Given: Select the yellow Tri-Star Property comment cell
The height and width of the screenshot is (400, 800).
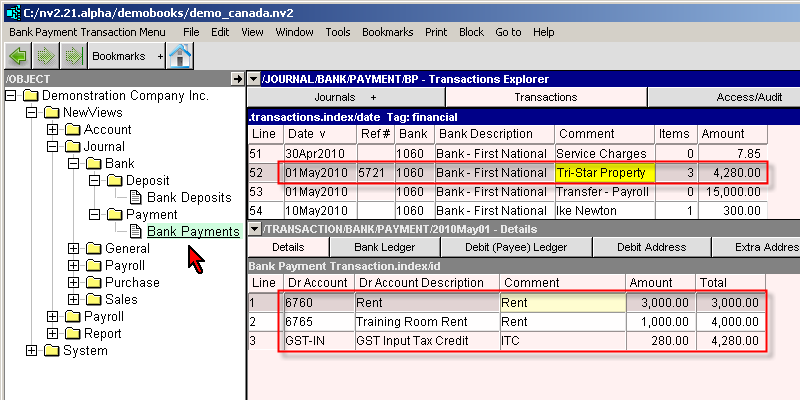Looking at the screenshot, I should 603,173.
